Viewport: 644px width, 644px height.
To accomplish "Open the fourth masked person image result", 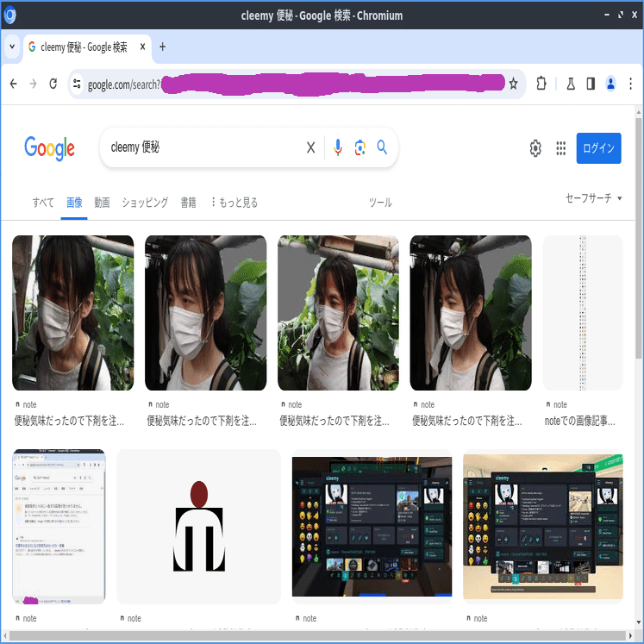I will (471, 313).
